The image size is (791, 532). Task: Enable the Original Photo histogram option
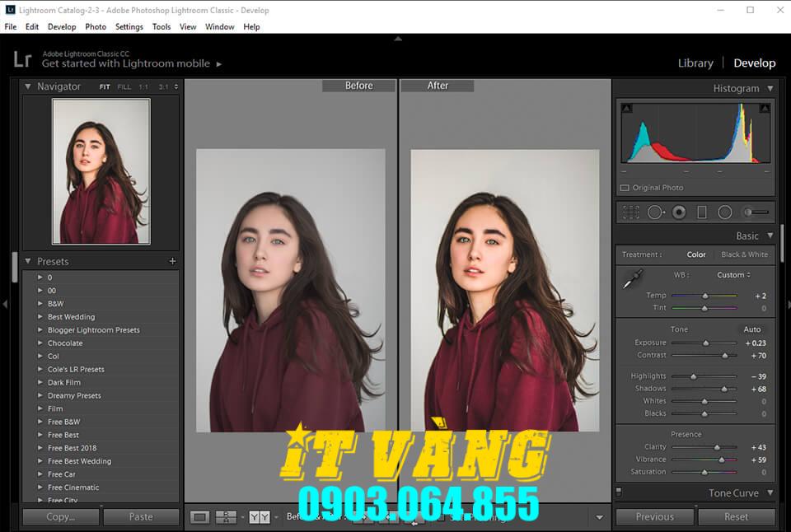625,187
